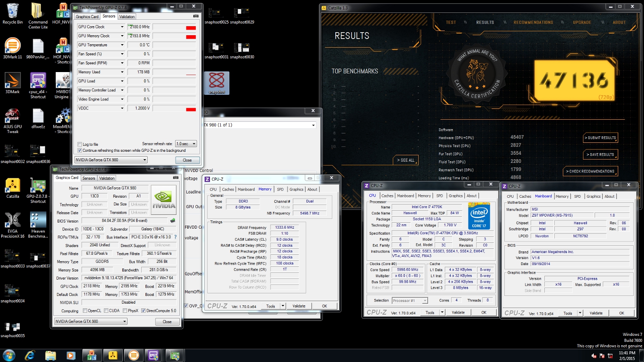Image resolution: width=644 pixels, height=362 pixels.
Task: Launch 3DMark desktop shortcut
Action: tap(12, 83)
